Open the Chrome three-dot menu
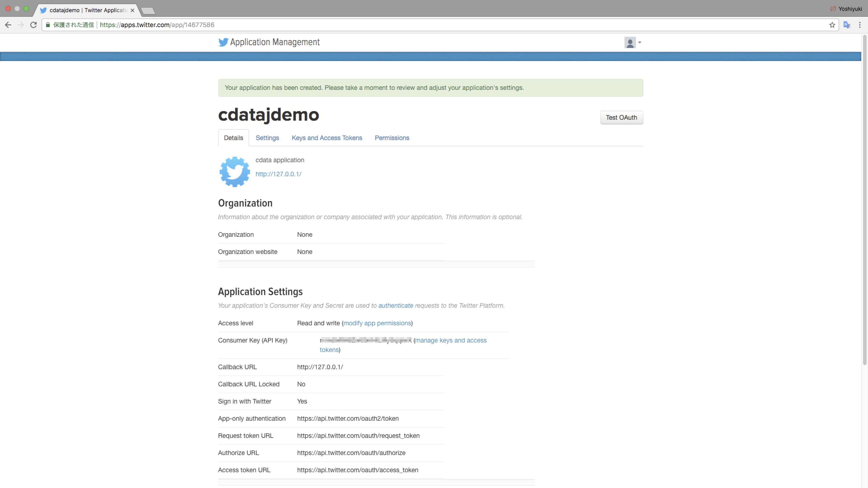The height and width of the screenshot is (488, 868). click(860, 25)
